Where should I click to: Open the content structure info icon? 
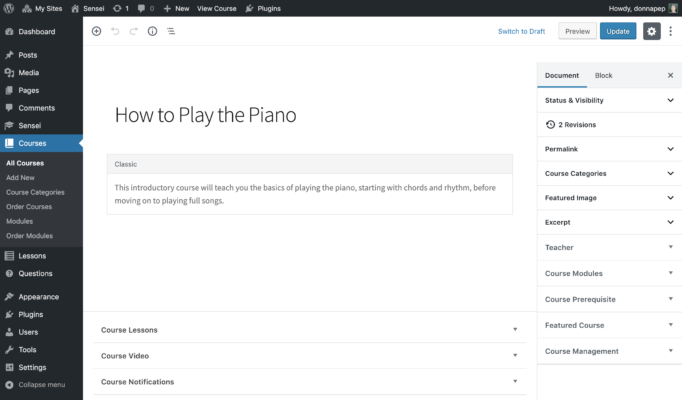(x=152, y=31)
